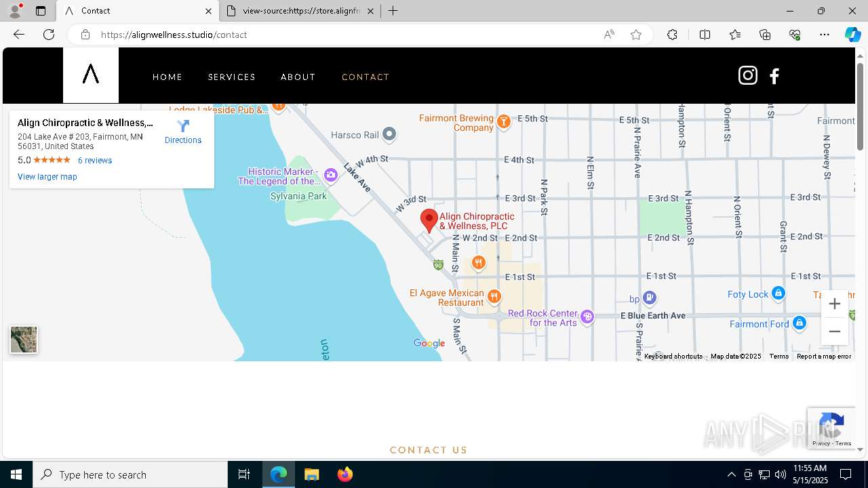The height and width of the screenshot is (488, 868).
Task: Click the Lodge Lakeside Pub map marker
Action: (x=278, y=106)
